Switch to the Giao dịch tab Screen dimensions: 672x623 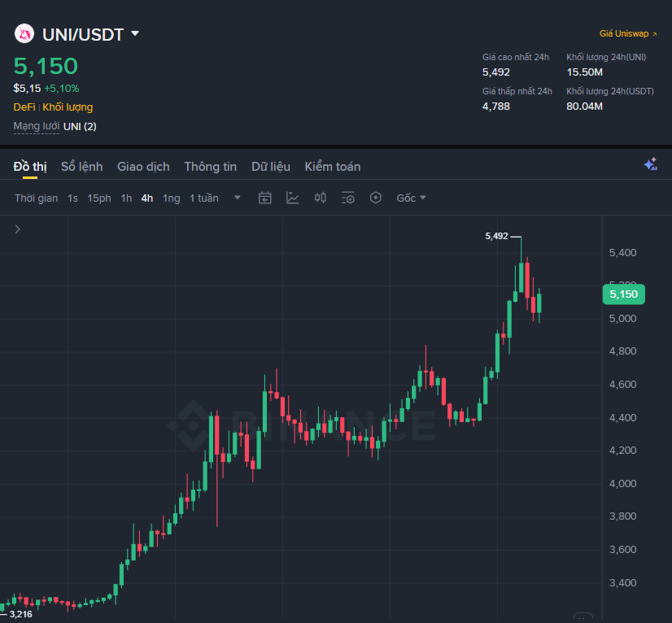click(x=143, y=167)
